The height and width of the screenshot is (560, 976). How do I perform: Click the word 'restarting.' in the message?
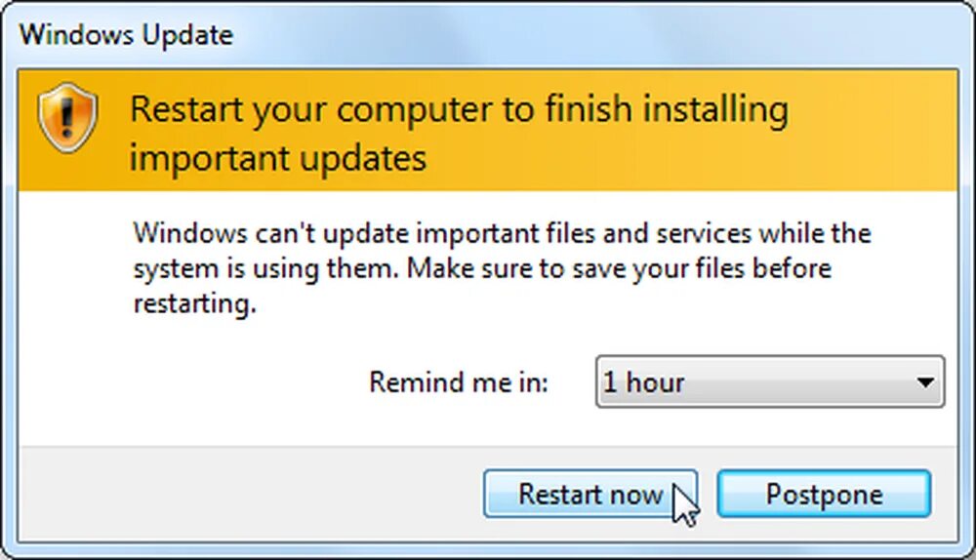[x=194, y=302]
